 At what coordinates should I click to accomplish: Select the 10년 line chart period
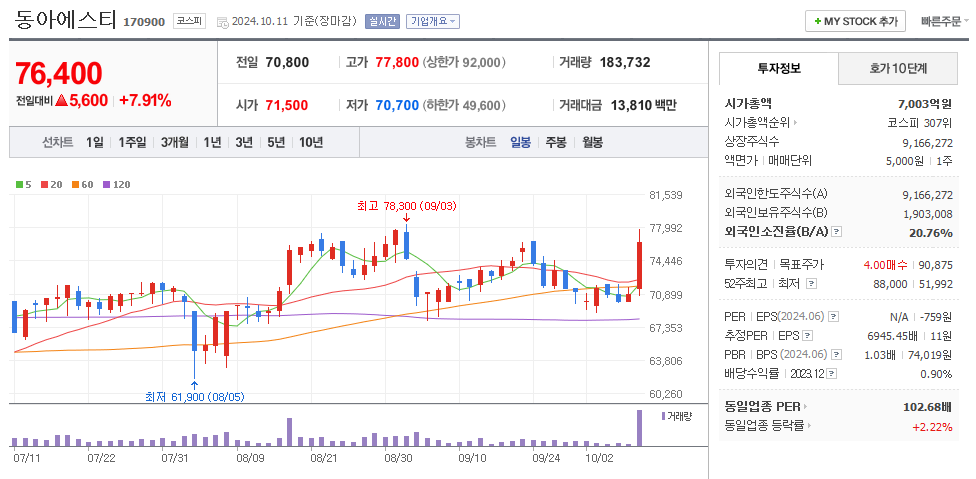point(311,142)
